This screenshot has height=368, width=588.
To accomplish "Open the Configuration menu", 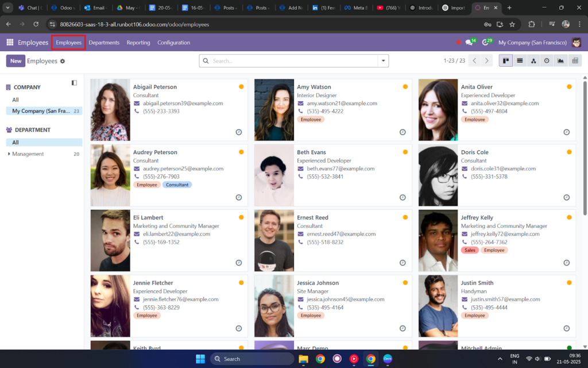I will click(x=173, y=43).
